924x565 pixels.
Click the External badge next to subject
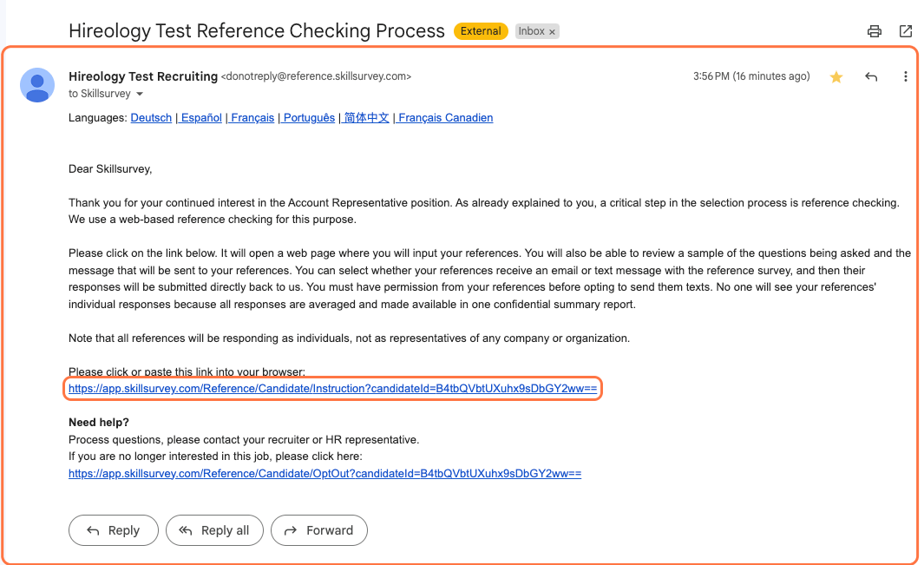(481, 30)
